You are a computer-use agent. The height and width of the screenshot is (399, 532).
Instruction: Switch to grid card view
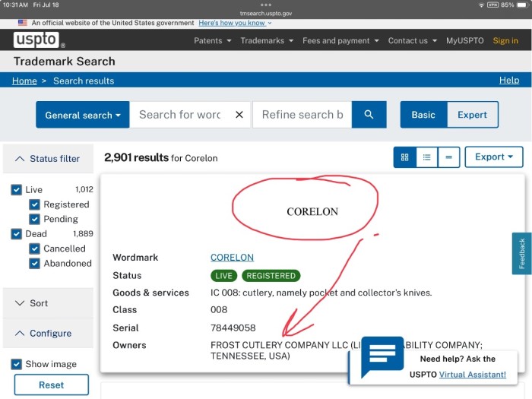pyautogui.click(x=405, y=157)
